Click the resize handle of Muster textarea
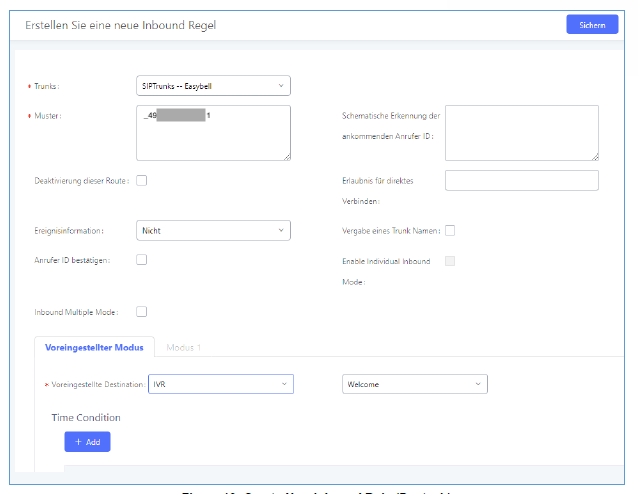Image resolution: width=638 pixels, height=494 pixels. (286, 156)
